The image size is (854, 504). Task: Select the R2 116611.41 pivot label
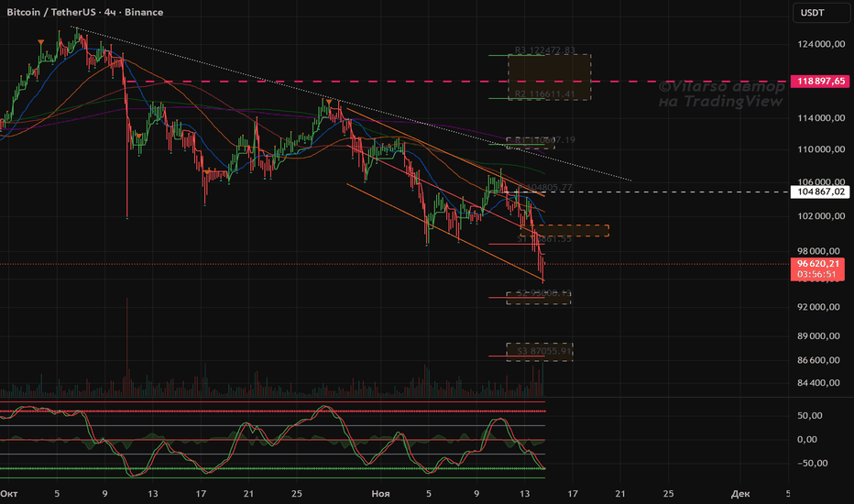point(544,93)
